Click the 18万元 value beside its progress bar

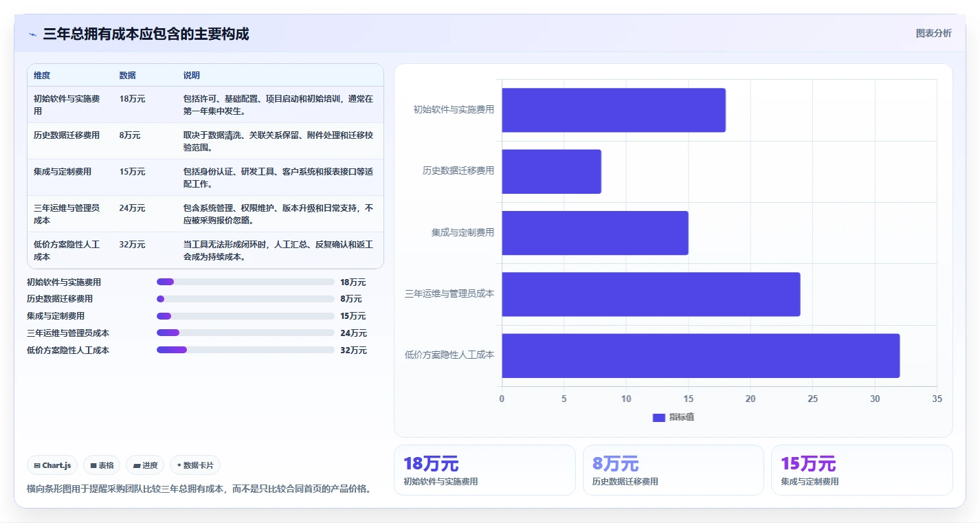(353, 282)
